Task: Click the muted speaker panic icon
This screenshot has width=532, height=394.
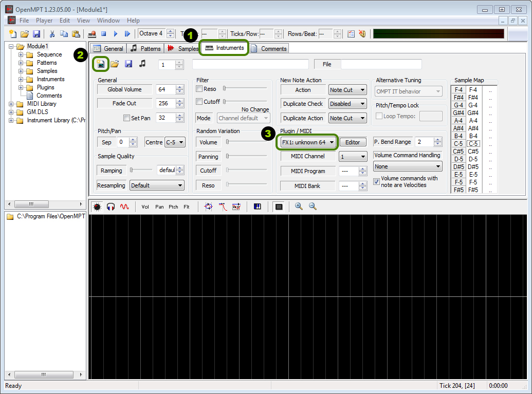Action: click(x=362, y=34)
